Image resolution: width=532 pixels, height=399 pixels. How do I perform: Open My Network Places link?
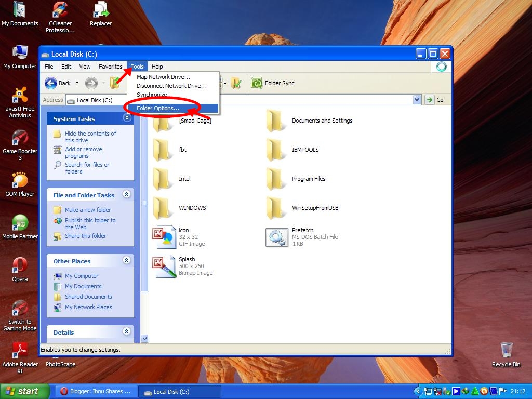tap(88, 307)
